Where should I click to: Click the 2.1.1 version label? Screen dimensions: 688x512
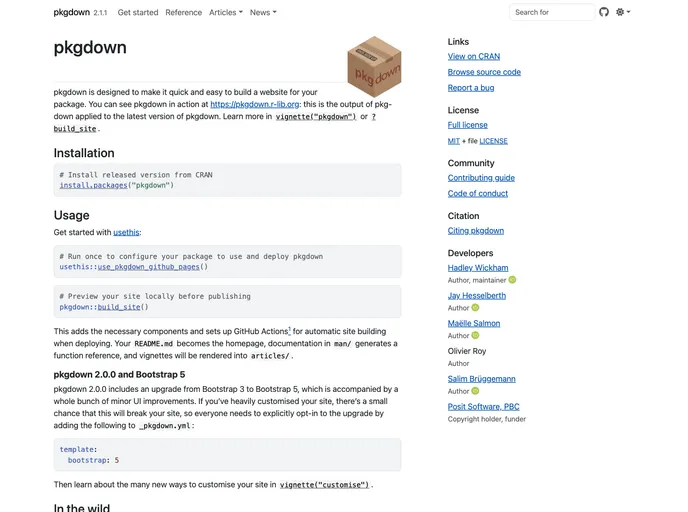(x=100, y=13)
